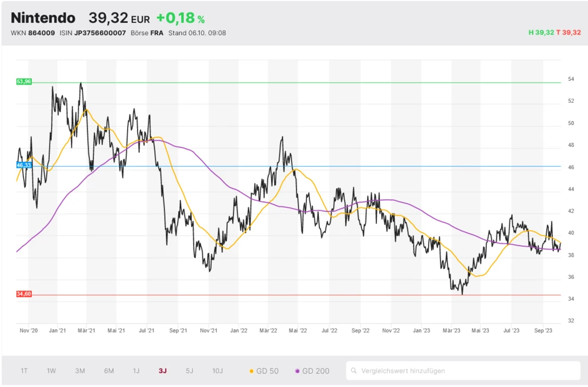This screenshot has width=588, height=387.
Task: Click the daily high H 39,32 value
Action: point(541,33)
